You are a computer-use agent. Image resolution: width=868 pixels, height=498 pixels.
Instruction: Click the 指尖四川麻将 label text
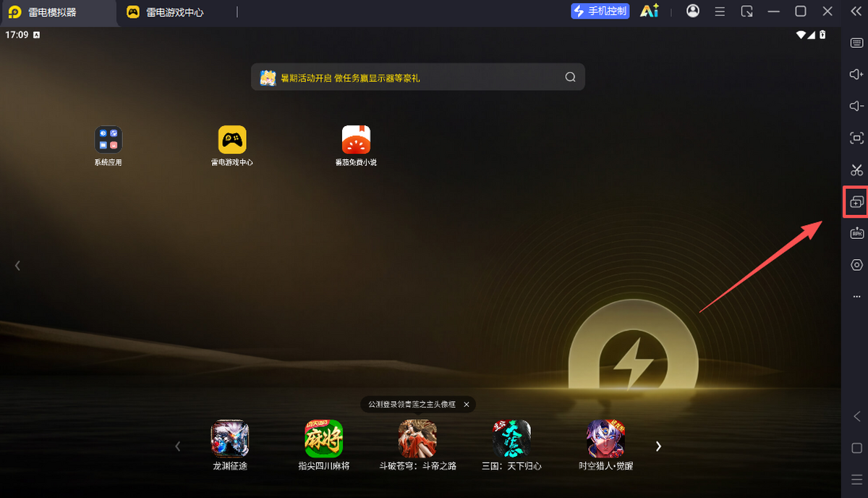pyautogui.click(x=324, y=466)
